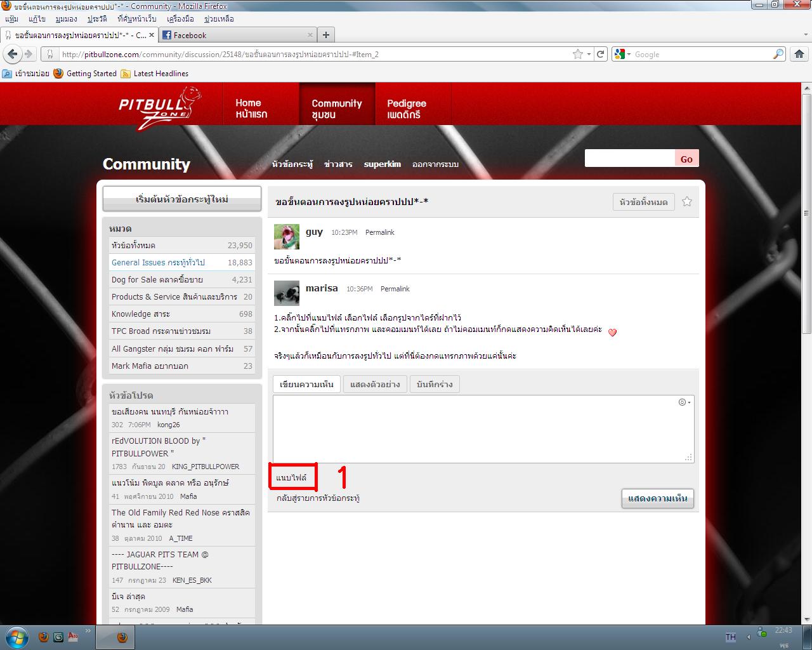The height and width of the screenshot is (650, 812).
Task: Reload the page with the refresh icon
Action: (x=601, y=54)
